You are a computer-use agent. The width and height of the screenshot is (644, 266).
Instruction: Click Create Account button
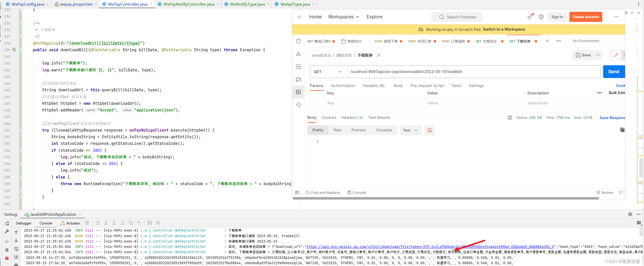point(586,17)
